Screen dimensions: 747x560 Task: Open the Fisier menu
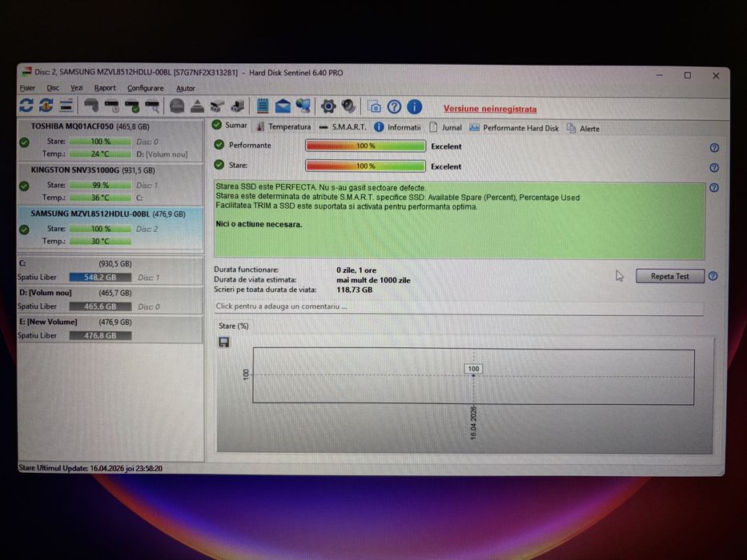coord(28,88)
